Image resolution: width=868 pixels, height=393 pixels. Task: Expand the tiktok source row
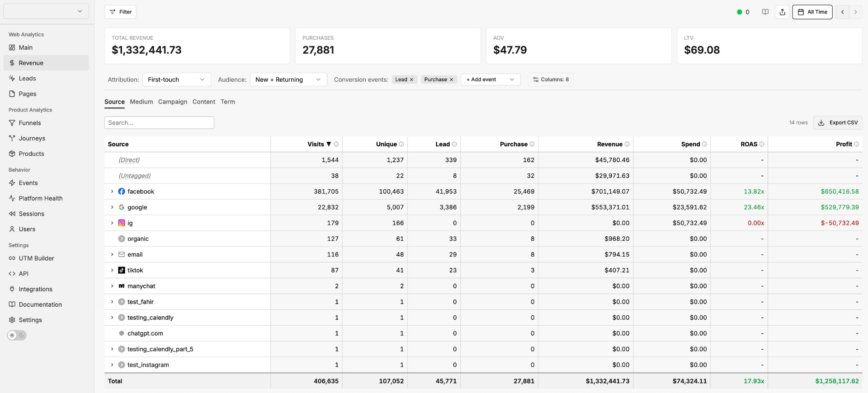click(x=112, y=270)
